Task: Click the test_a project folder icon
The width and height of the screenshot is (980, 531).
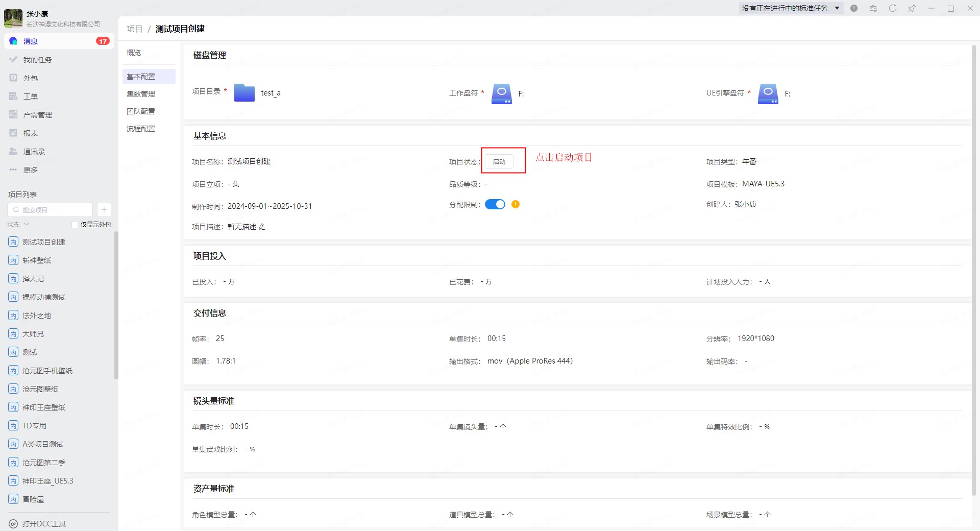Action: coord(244,93)
